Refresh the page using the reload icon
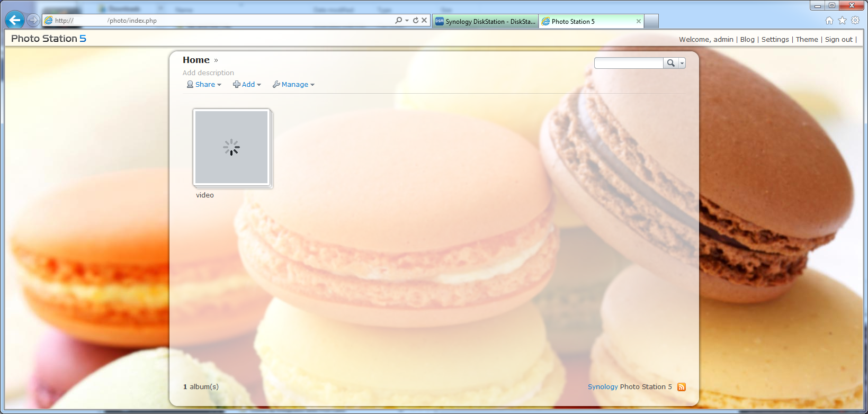 point(416,20)
